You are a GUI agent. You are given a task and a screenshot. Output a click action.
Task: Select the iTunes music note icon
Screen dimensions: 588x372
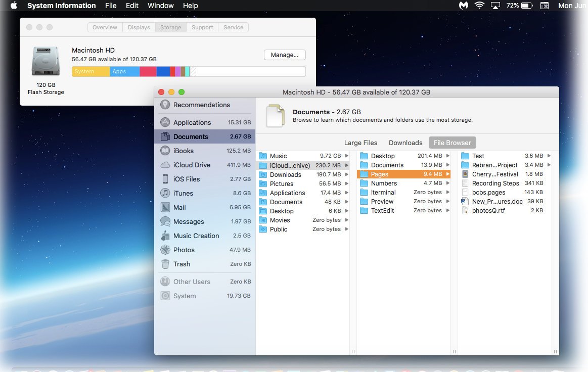pos(165,193)
